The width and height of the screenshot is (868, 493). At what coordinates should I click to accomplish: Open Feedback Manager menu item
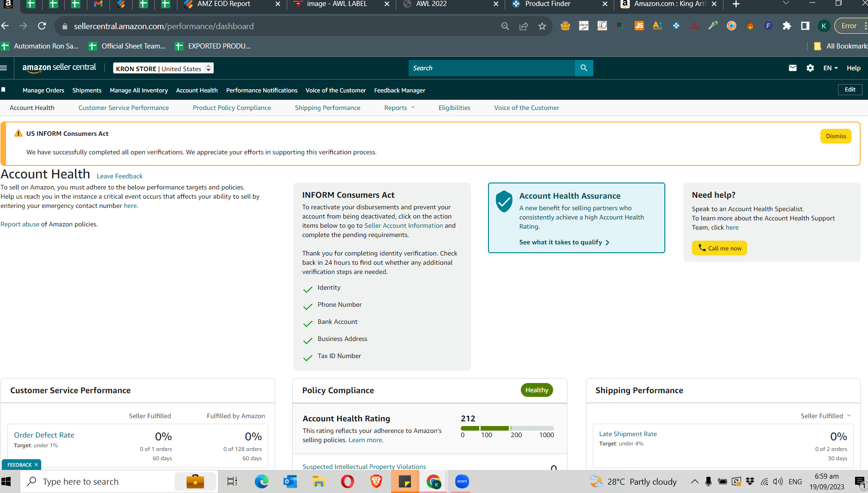[400, 90]
